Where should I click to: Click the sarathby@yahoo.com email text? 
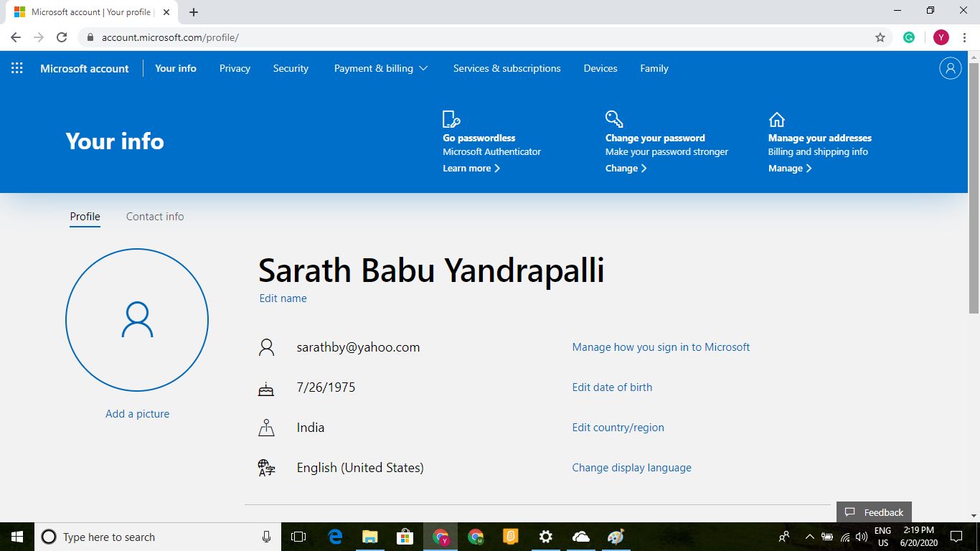[358, 347]
